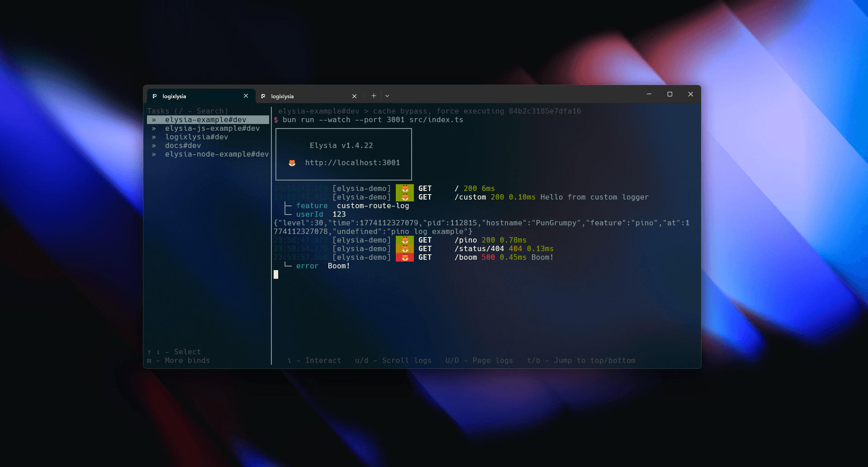
Task: Click the fox badge on the /pino line
Action: pyautogui.click(x=405, y=240)
